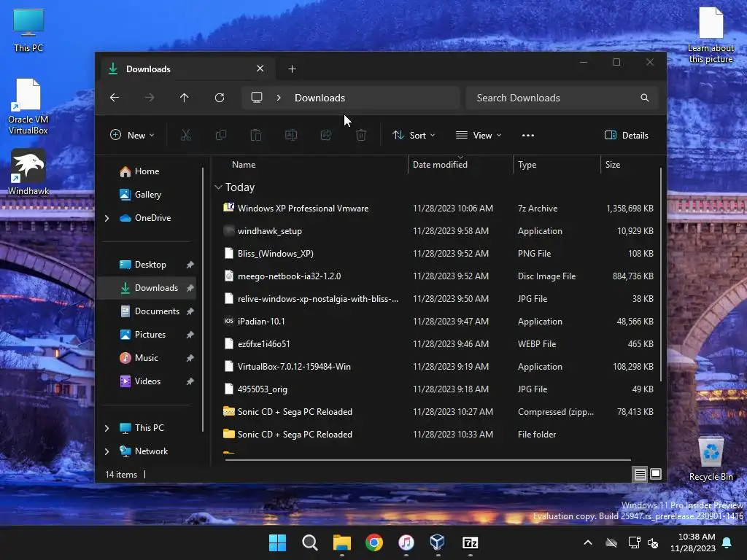The image size is (747, 560).
Task: Click the Search Downloads field
Action: [562, 98]
